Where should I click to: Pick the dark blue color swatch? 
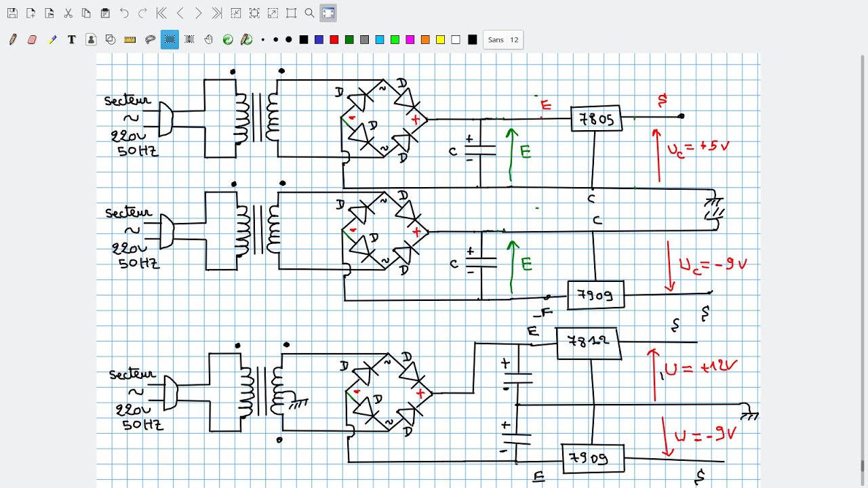click(319, 40)
